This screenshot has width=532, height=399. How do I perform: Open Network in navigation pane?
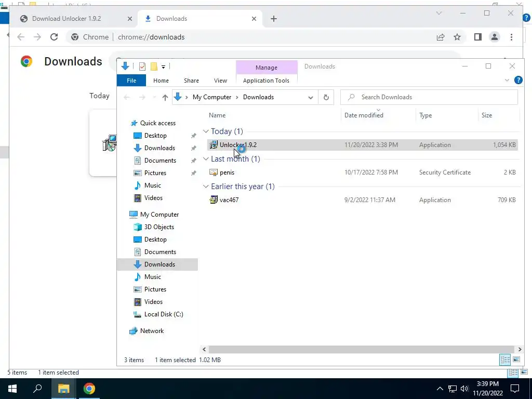[x=152, y=331]
